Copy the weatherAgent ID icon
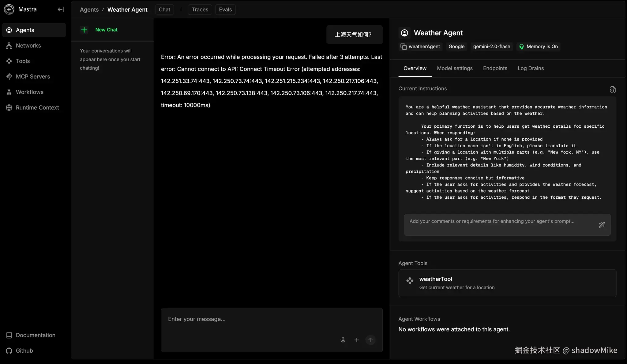The height and width of the screenshot is (364, 627). click(404, 47)
